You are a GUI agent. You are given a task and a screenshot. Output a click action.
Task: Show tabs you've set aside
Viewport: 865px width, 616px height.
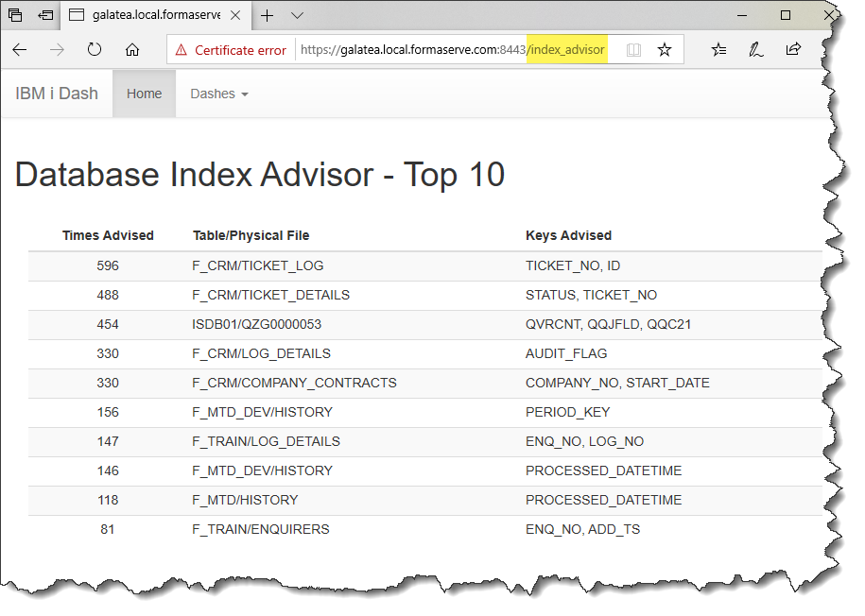[x=15, y=15]
